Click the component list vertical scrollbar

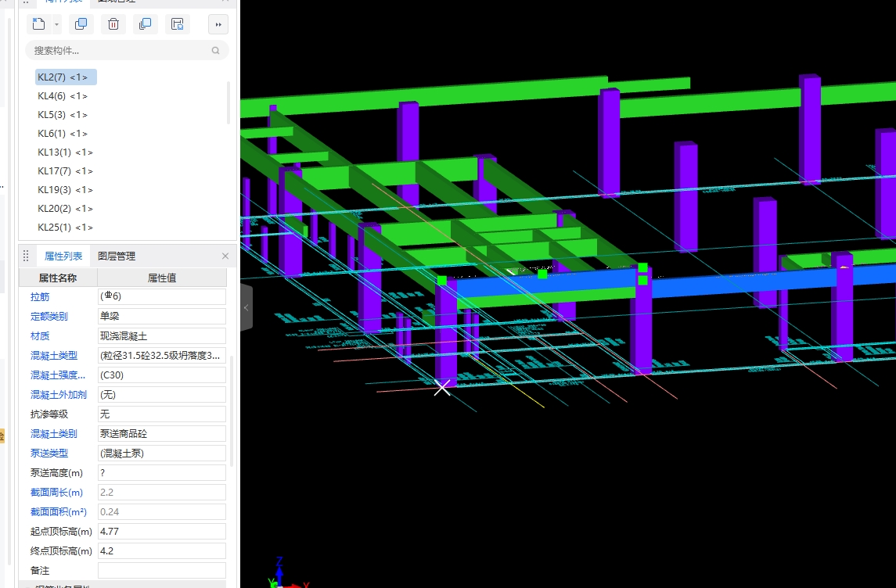click(x=228, y=102)
